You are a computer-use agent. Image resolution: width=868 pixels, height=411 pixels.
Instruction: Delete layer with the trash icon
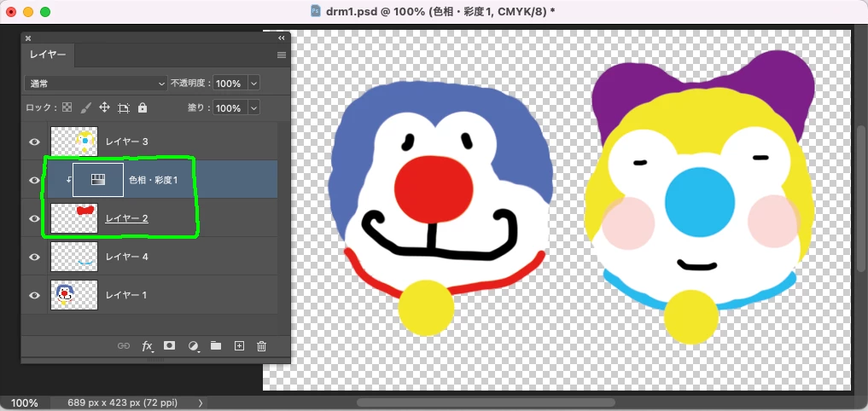click(262, 345)
